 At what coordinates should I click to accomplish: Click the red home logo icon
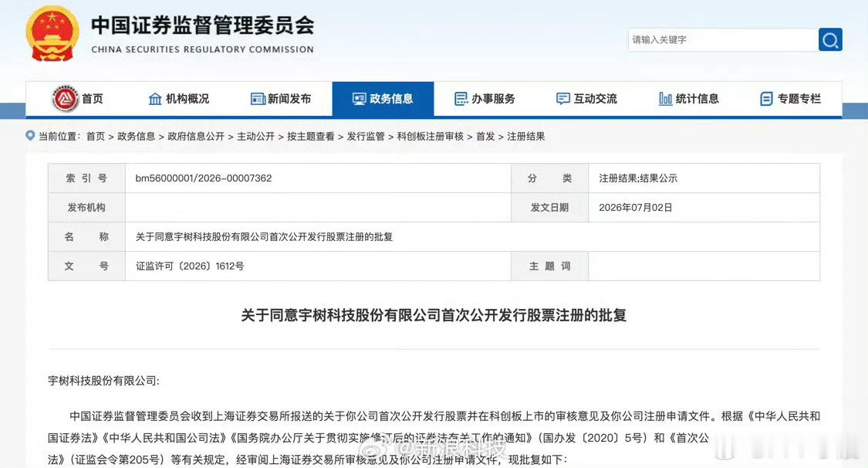pos(66,99)
